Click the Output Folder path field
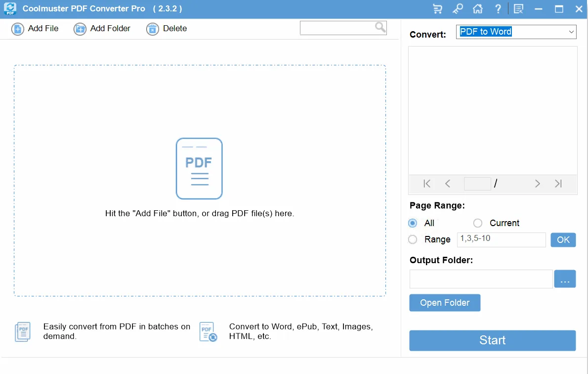Viewport: 588px width, 374px height. [481, 279]
